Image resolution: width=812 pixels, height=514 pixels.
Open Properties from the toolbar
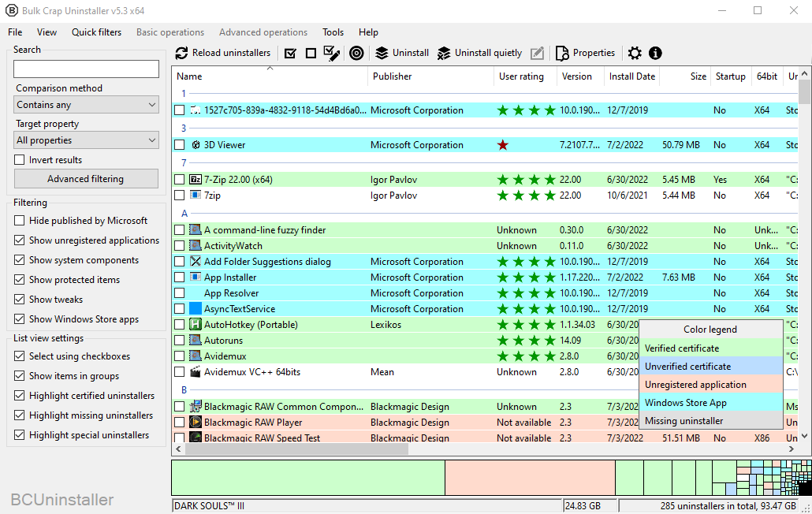tap(585, 53)
